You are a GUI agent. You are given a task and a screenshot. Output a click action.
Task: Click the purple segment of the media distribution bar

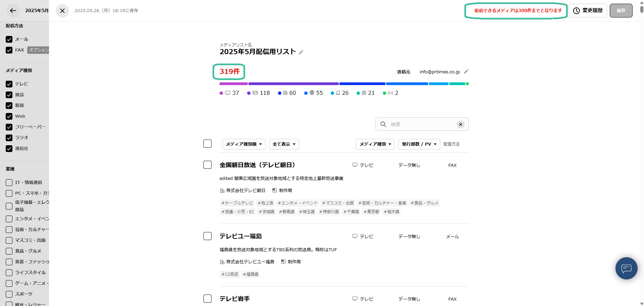coord(293,84)
